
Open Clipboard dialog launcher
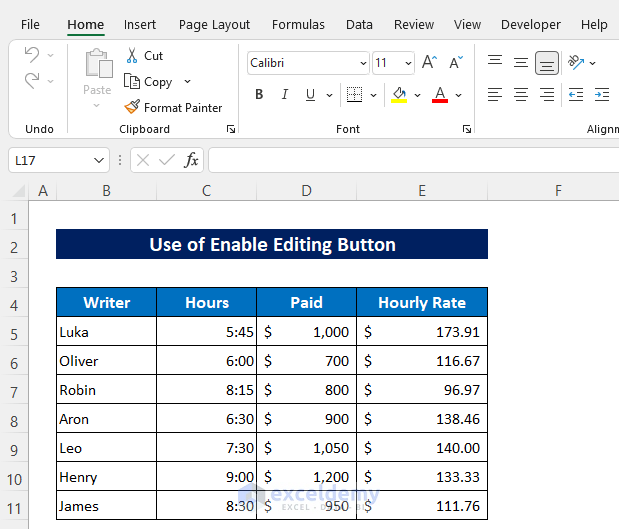(231, 129)
